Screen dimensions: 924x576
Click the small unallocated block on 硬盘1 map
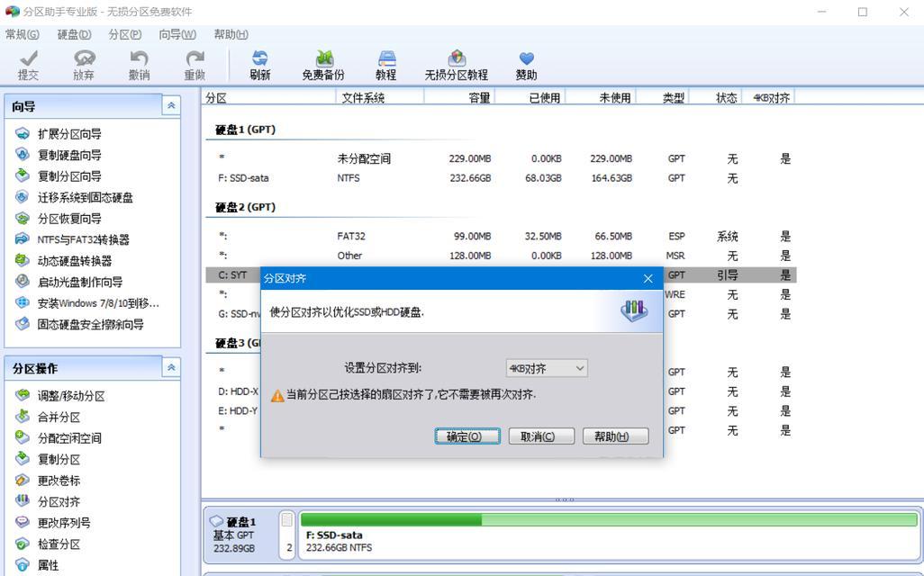click(x=287, y=535)
